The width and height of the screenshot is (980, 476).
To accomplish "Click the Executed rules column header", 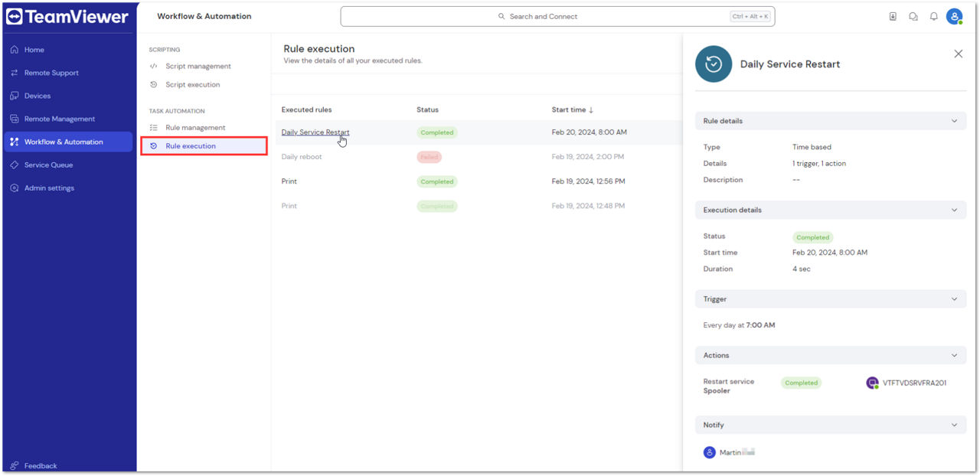I will (x=306, y=109).
